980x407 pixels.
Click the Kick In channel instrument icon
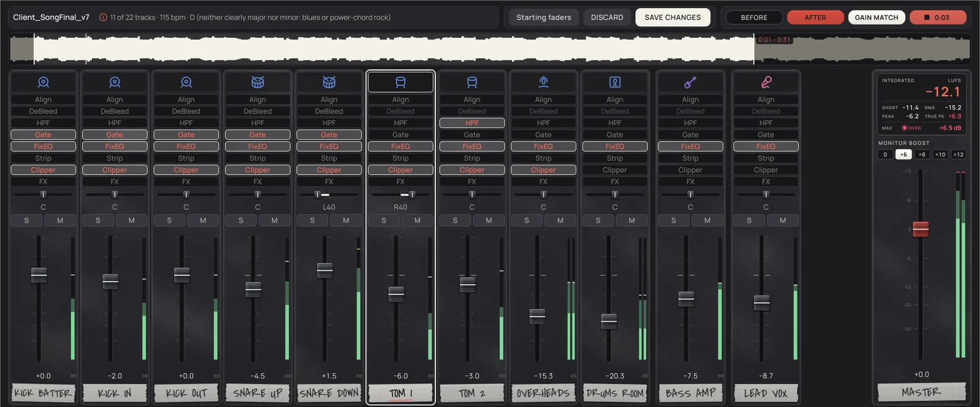tap(115, 82)
